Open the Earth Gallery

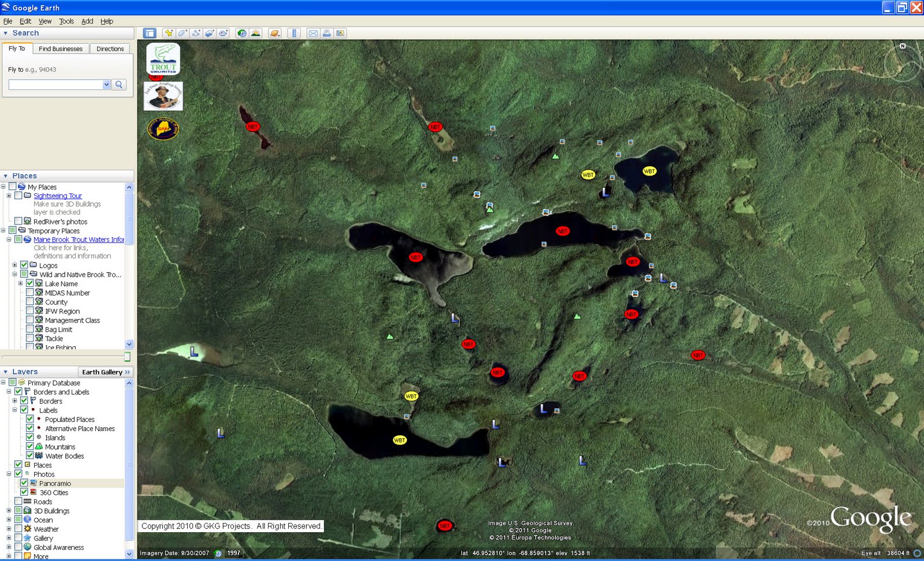pos(105,372)
